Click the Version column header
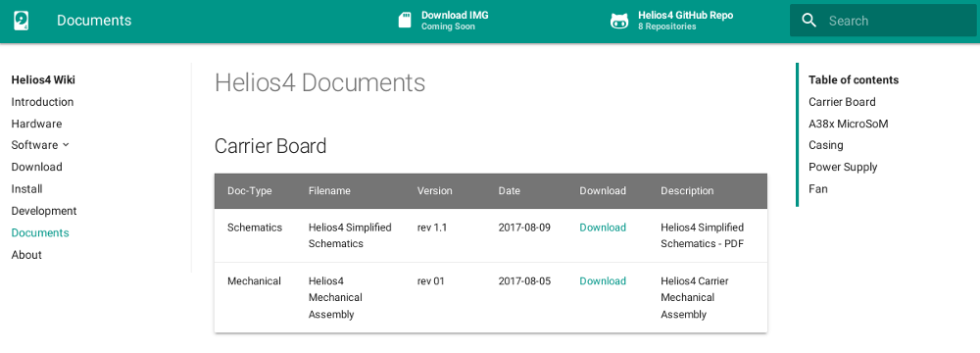The height and width of the screenshot is (353, 980). click(x=434, y=191)
